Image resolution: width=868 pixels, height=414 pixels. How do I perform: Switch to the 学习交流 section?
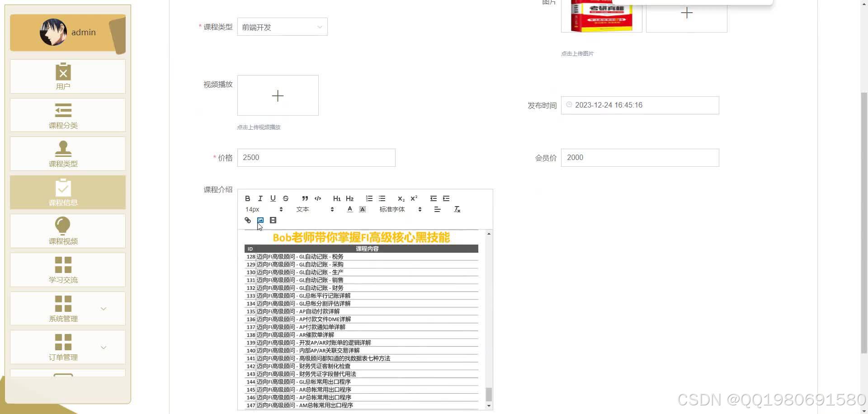click(x=63, y=270)
